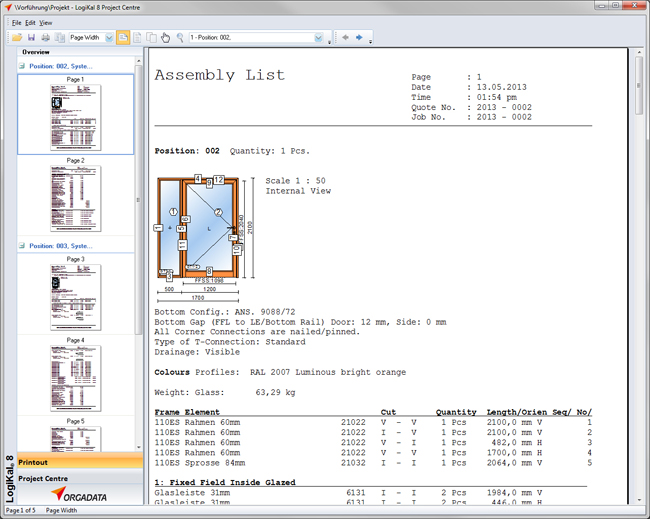
Task: Select the Page 3 thumbnail
Action: coord(75,297)
